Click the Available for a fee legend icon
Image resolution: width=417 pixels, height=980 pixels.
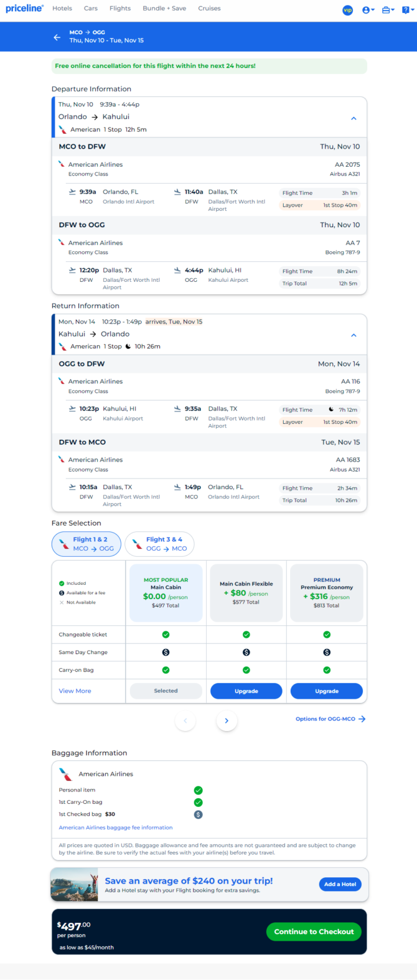coord(62,593)
